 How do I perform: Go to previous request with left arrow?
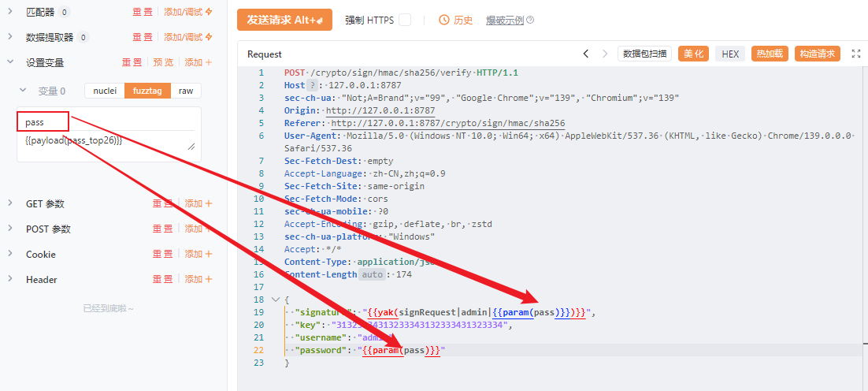pyautogui.click(x=586, y=54)
